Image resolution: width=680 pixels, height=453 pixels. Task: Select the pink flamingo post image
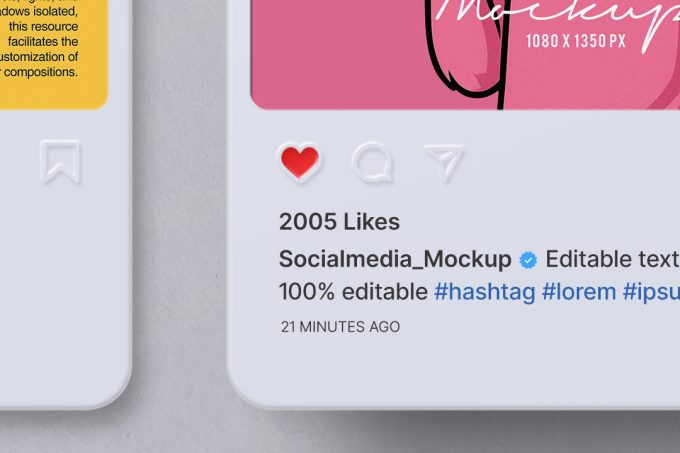click(x=465, y=54)
